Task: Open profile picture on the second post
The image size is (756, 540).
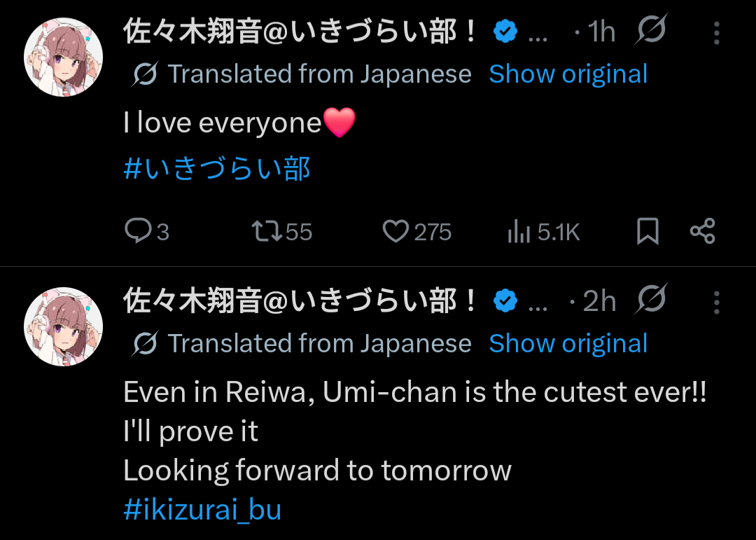Action: [x=63, y=326]
